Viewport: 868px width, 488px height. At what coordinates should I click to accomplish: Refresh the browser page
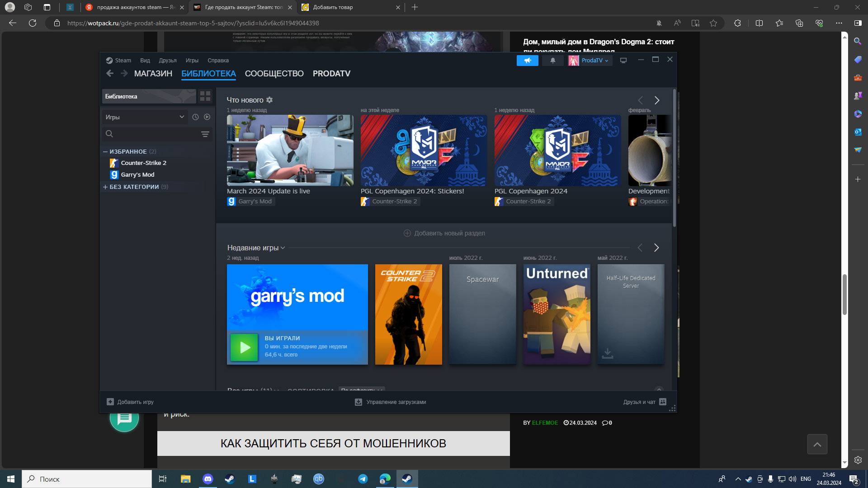point(33,23)
